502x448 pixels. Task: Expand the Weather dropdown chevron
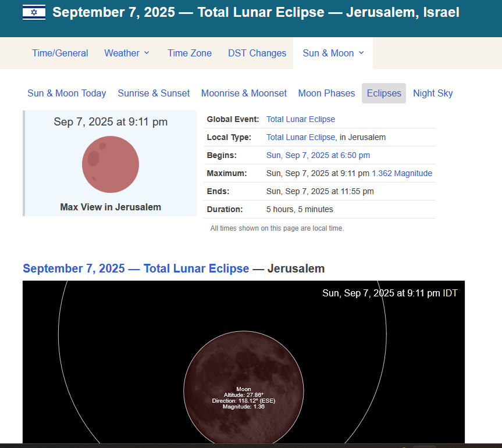coord(147,53)
